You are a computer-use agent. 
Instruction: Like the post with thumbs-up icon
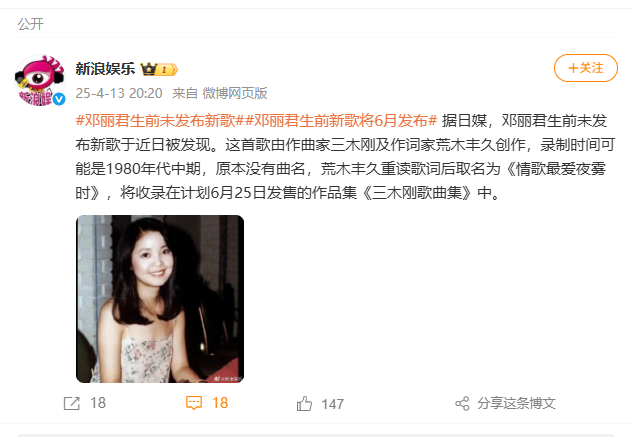coord(304,403)
